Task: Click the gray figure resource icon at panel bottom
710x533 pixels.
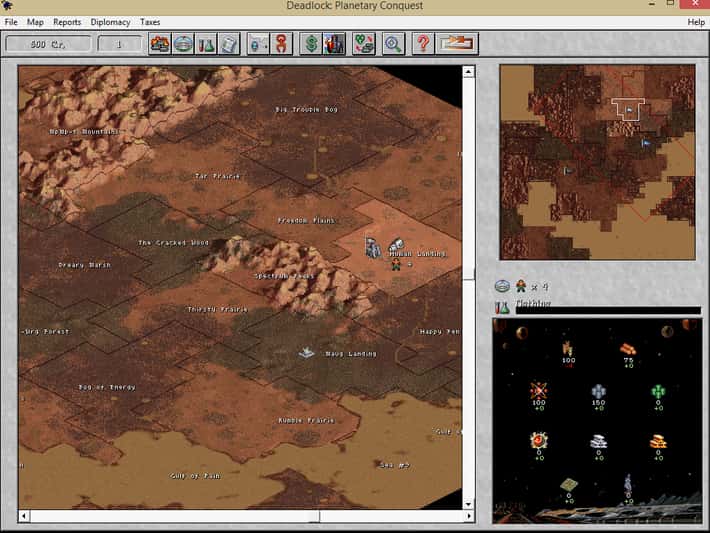Action: pyautogui.click(x=628, y=485)
